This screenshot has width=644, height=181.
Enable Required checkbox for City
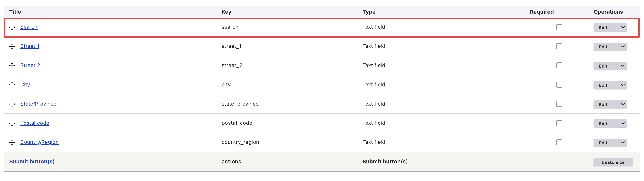point(559,85)
